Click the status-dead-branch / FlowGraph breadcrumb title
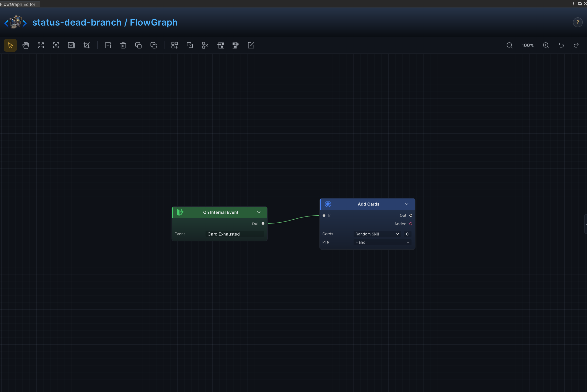The width and height of the screenshot is (587, 392). pos(105,22)
